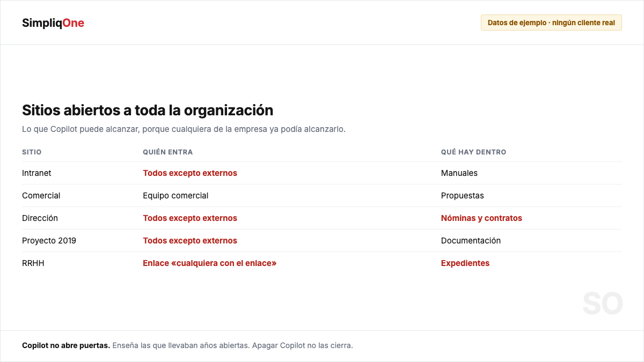Click the Expedientes cell
The height and width of the screenshot is (362, 644).
[465, 263]
